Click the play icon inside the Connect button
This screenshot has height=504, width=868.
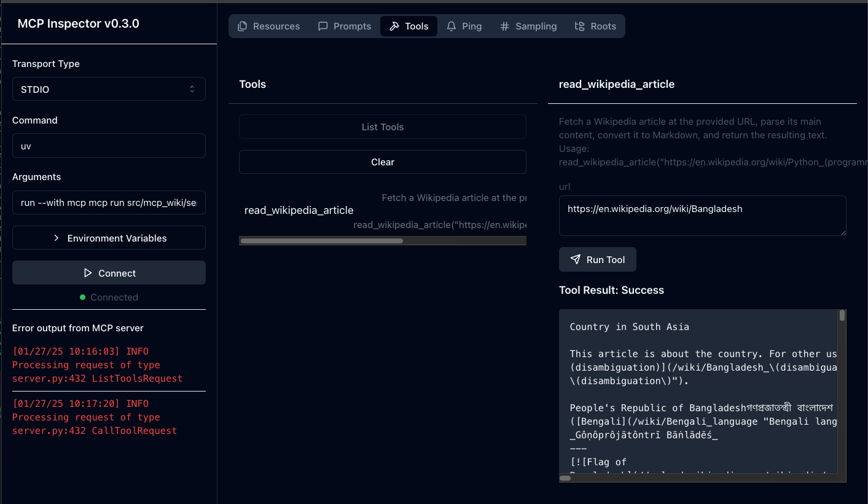90,272
